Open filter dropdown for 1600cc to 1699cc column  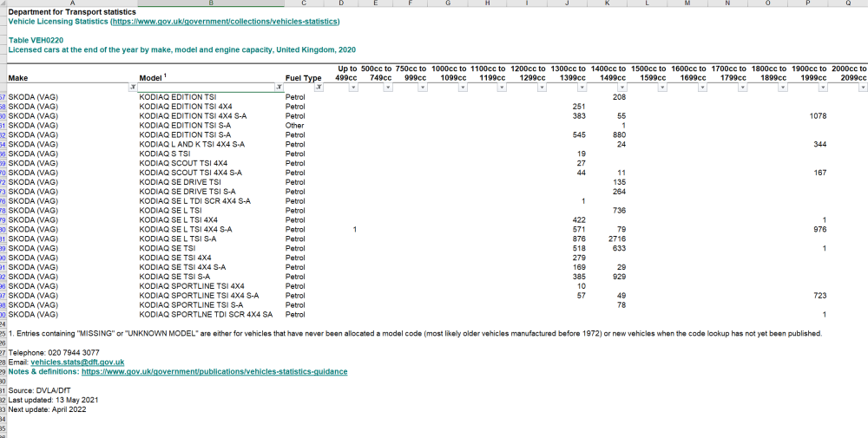[x=702, y=88]
